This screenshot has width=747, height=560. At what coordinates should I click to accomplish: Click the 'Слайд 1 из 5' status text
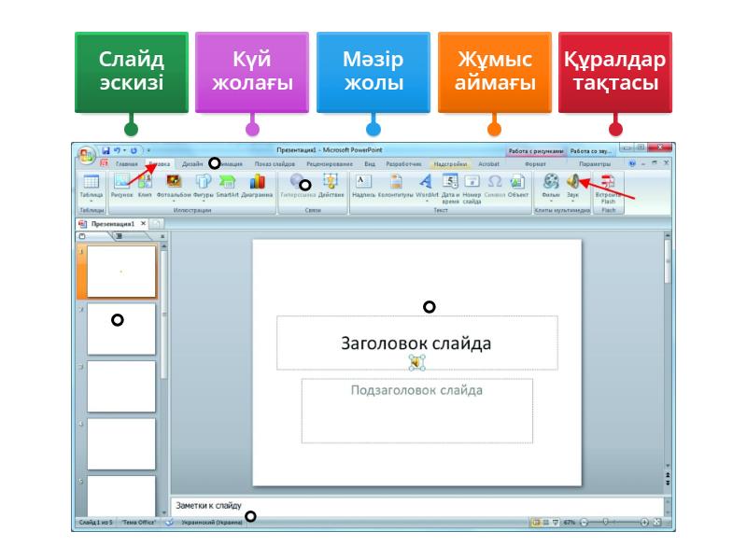[x=96, y=523]
